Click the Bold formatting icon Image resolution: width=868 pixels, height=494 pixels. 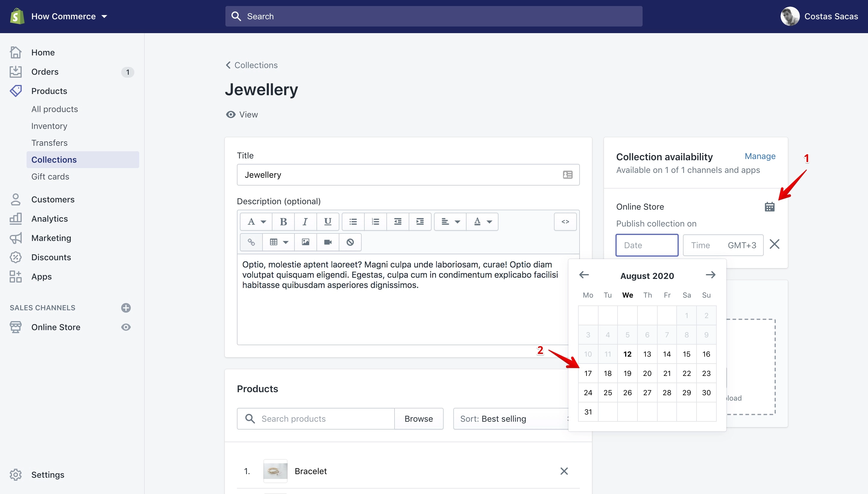(283, 222)
